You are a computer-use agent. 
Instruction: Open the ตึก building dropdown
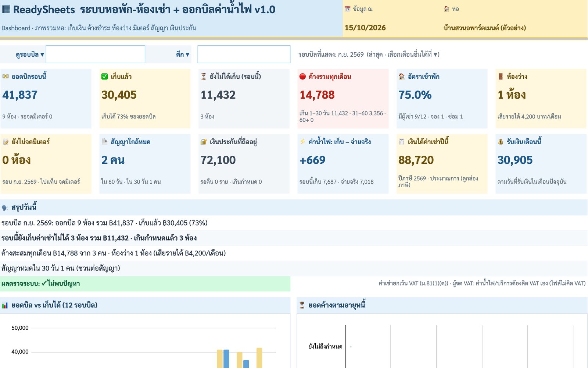tap(183, 54)
